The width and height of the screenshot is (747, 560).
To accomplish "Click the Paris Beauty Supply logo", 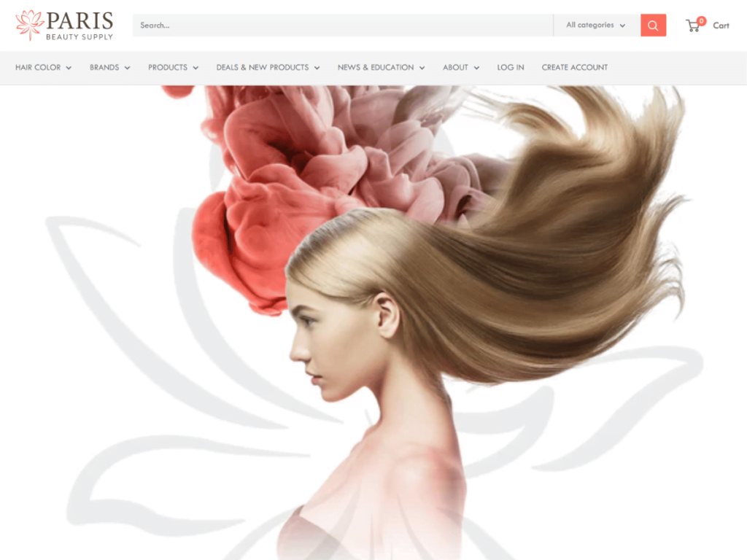I will pyautogui.click(x=64, y=26).
